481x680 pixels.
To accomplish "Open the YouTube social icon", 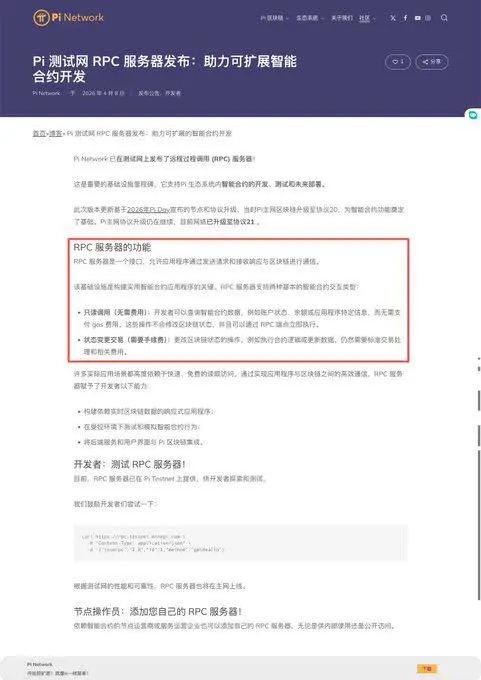I will click(417, 18).
